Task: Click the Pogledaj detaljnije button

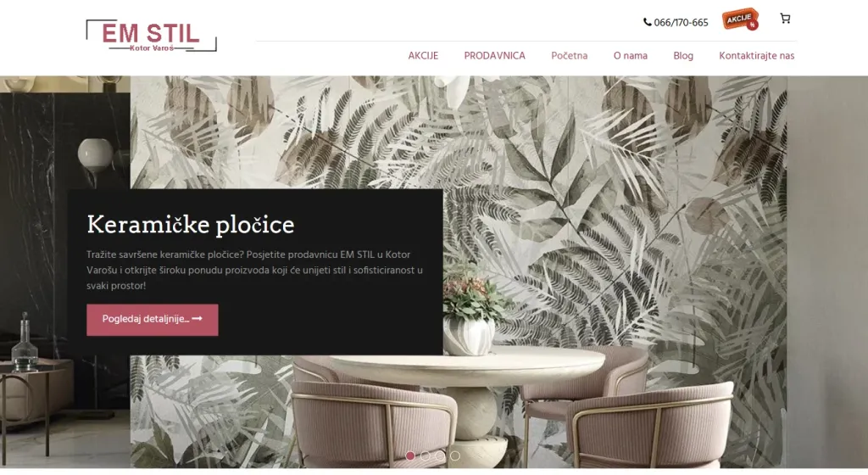Action: click(x=153, y=320)
